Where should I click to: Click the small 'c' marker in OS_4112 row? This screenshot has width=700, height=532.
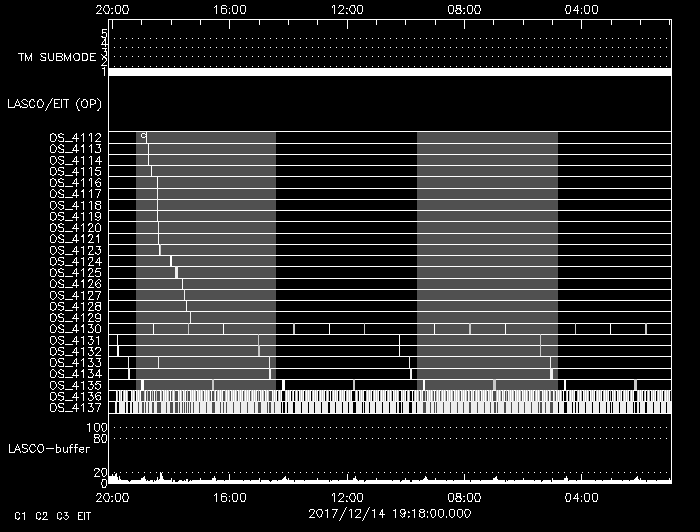[x=143, y=135]
